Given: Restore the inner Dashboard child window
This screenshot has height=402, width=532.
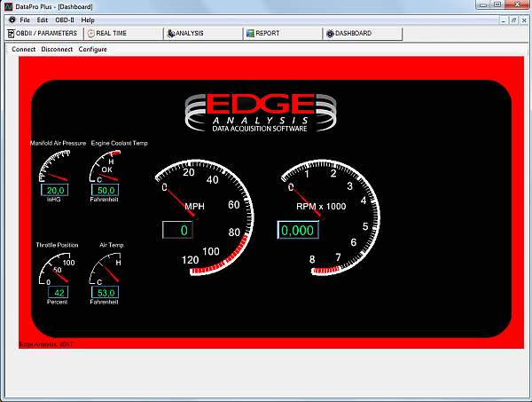Looking at the screenshot, I should coord(513,20).
